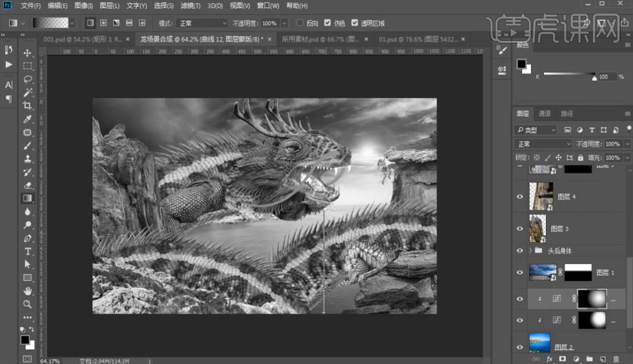Image resolution: width=633 pixels, height=364 pixels.
Task: Select the Gradient tool in toolbox
Action: pyautogui.click(x=27, y=199)
